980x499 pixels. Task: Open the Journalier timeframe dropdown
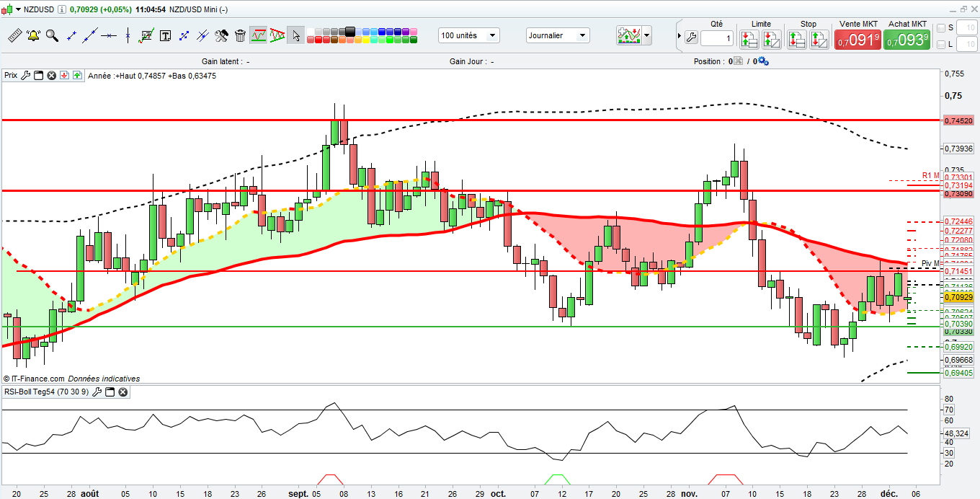557,35
